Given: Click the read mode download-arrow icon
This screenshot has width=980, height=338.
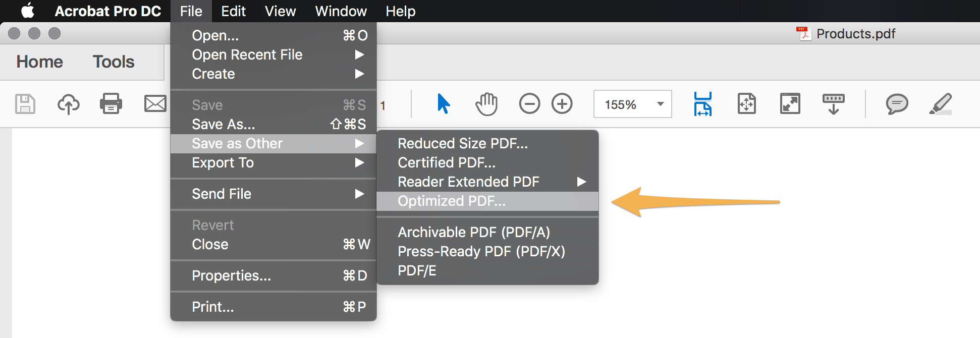Looking at the screenshot, I should [x=834, y=104].
